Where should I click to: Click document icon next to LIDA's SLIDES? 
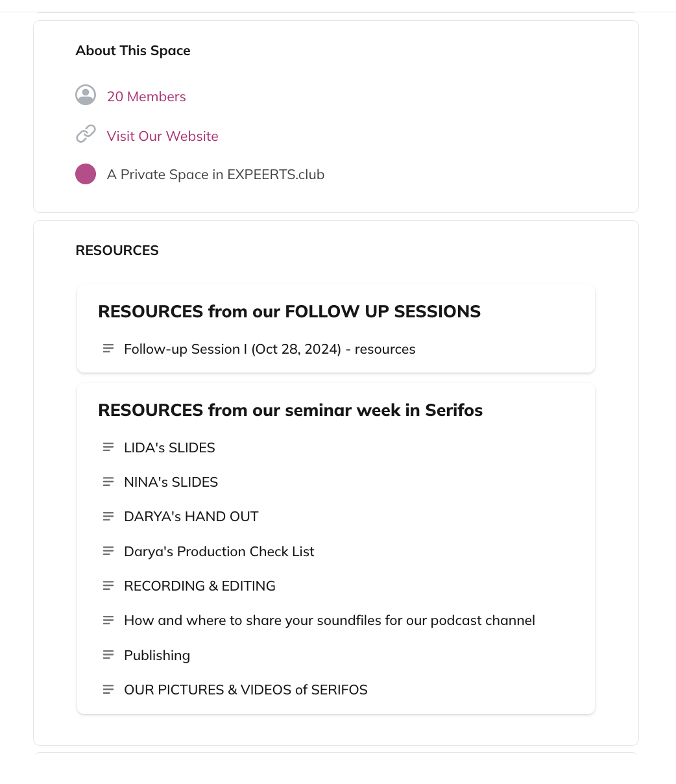tap(108, 447)
